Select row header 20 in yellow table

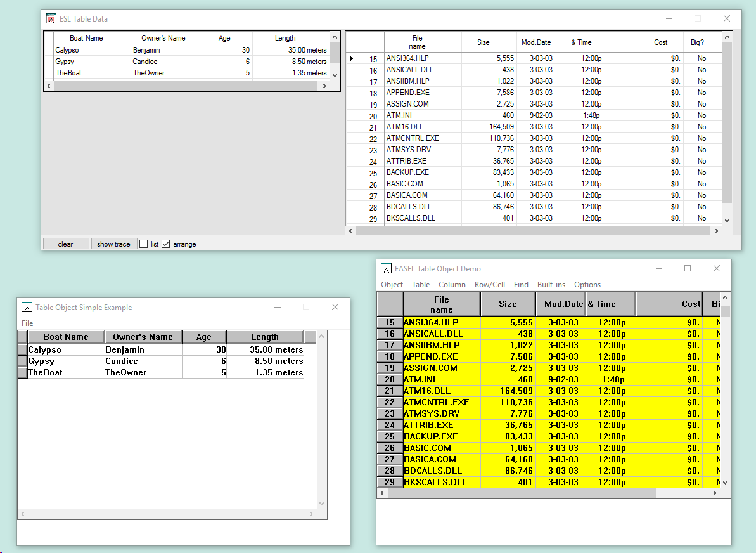(390, 379)
